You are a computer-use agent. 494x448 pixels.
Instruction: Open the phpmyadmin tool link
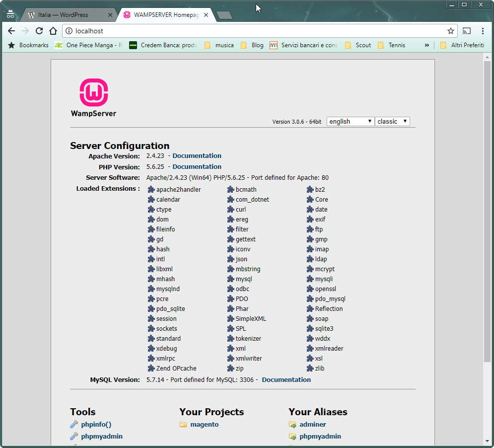(102, 436)
